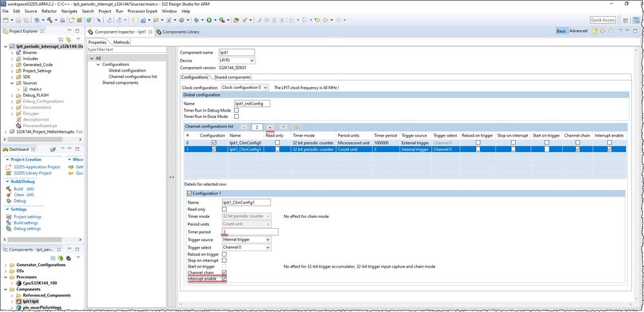The height and width of the screenshot is (312, 644).
Task: Click the collapse sidebar '<<' button
Action: pos(172,177)
